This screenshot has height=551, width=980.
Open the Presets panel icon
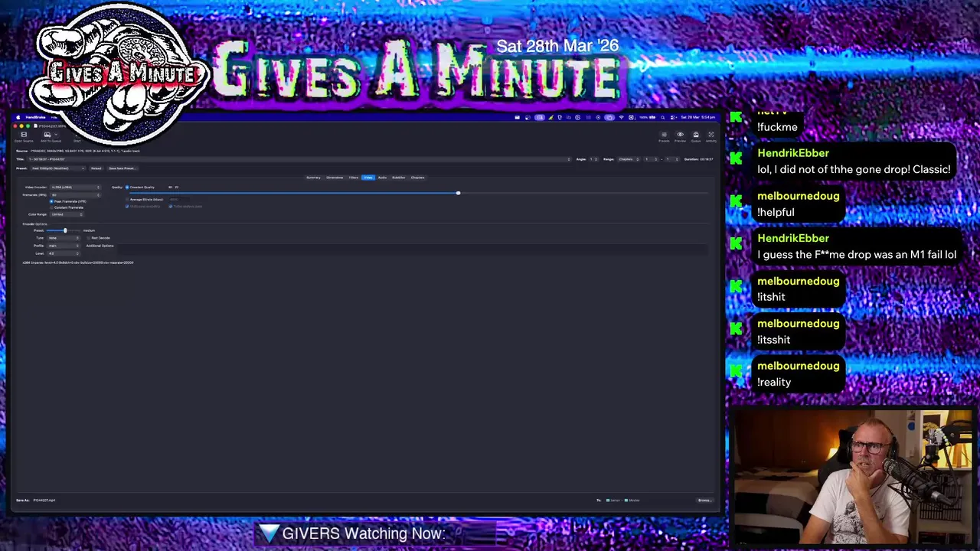664,135
